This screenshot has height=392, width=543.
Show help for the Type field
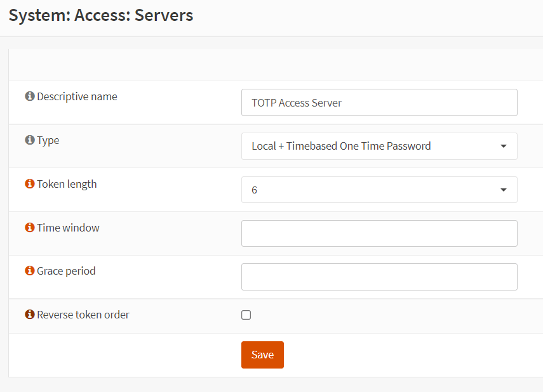[x=29, y=140]
